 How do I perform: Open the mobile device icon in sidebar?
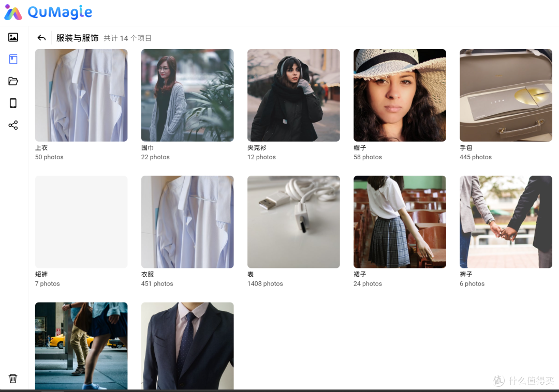coord(13,103)
